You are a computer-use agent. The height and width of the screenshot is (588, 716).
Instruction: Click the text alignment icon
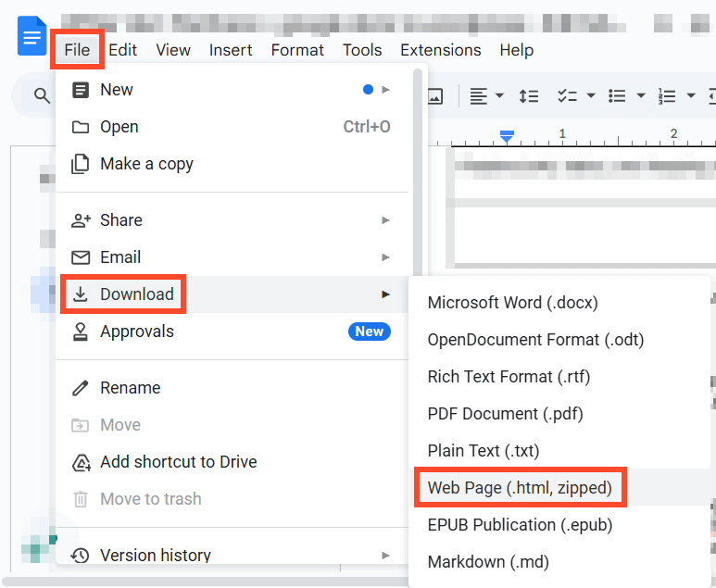click(478, 96)
